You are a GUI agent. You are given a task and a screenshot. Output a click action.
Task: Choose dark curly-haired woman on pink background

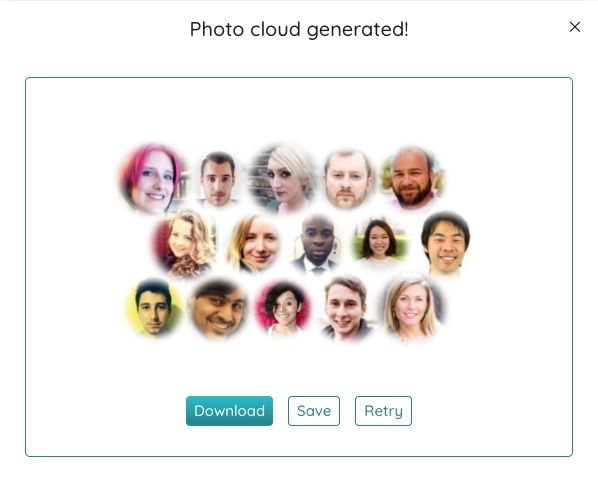coord(283,307)
